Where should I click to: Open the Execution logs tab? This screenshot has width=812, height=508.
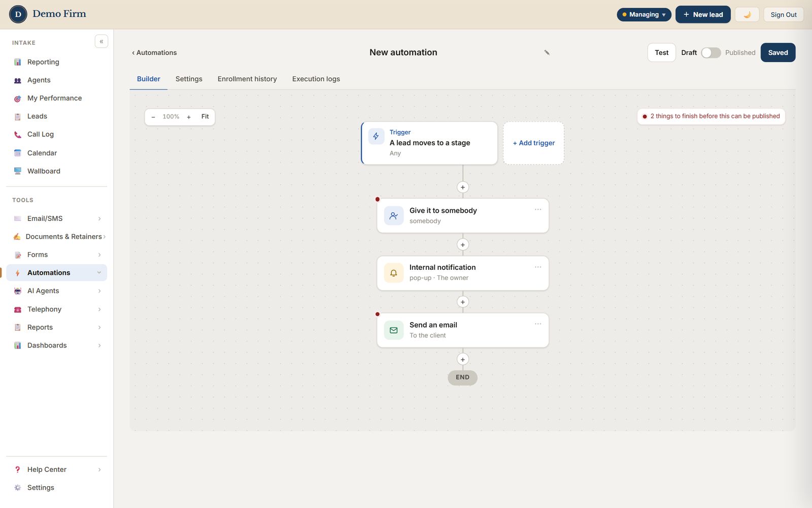click(x=316, y=79)
